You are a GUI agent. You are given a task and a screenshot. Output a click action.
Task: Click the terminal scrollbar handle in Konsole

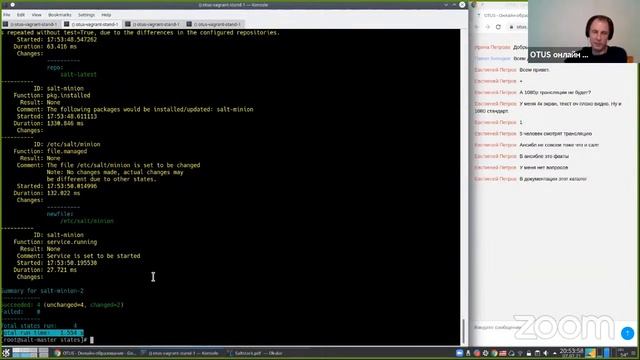point(463,331)
